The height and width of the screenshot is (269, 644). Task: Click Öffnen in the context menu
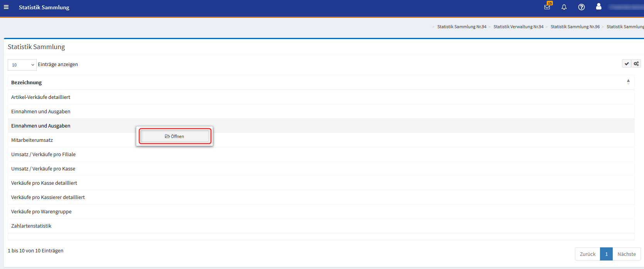click(175, 136)
